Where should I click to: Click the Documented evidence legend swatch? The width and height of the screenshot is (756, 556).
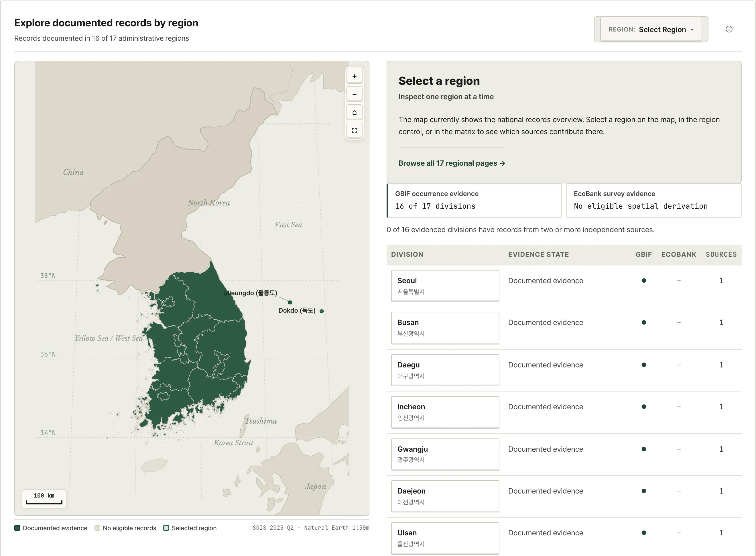click(x=17, y=528)
